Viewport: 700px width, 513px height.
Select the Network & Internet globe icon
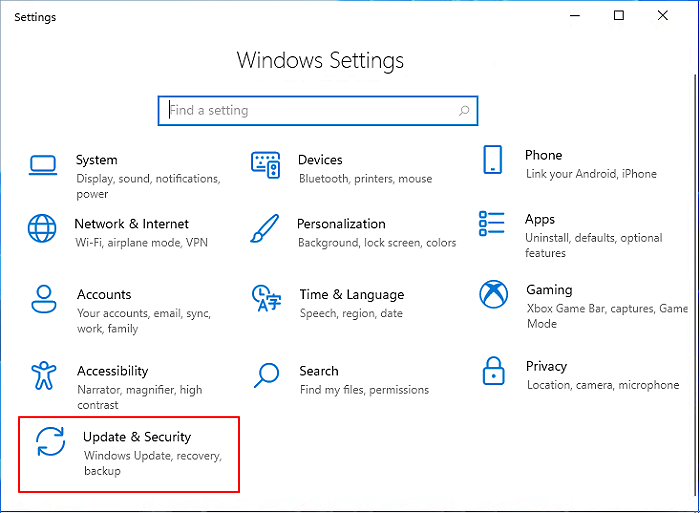point(42,229)
